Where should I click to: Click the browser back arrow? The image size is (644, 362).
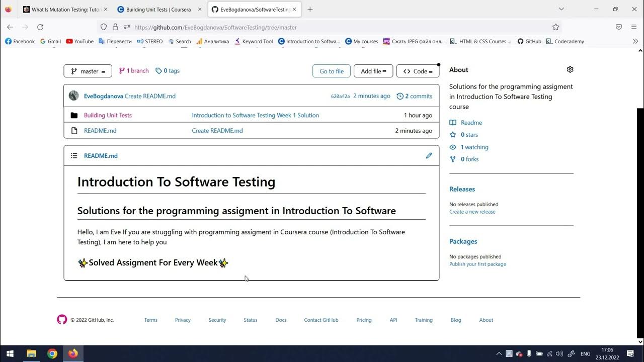[10, 27]
